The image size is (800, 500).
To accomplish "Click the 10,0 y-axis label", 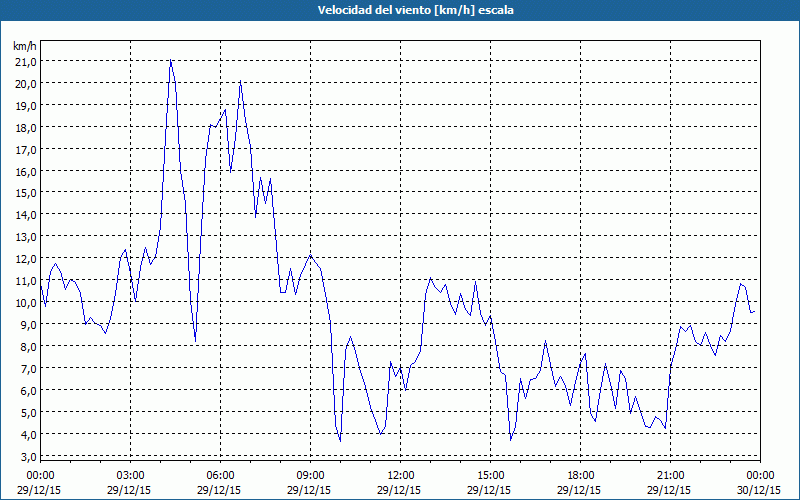I will point(26,303).
